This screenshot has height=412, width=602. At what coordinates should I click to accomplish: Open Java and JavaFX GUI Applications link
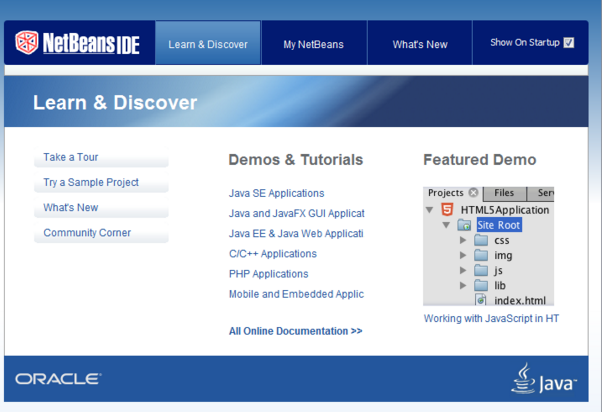297,213
